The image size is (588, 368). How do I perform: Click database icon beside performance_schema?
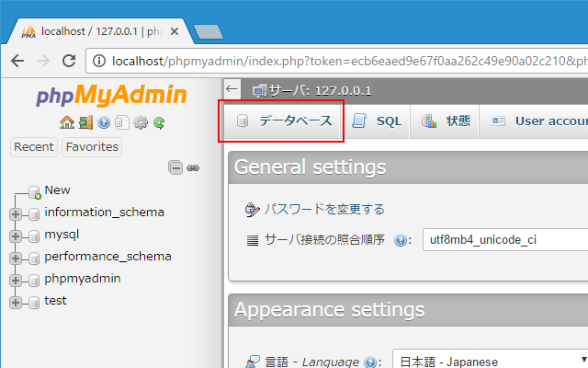coord(34,258)
